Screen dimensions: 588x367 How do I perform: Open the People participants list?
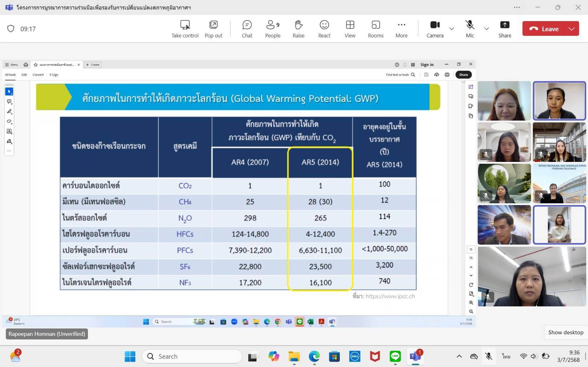click(x=273, y=29)
